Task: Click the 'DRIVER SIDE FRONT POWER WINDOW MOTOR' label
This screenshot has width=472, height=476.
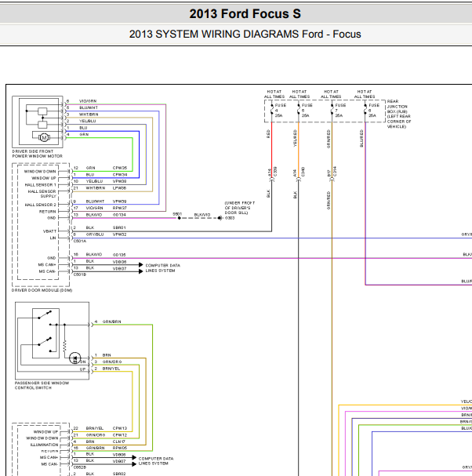Action: click(38, 154)
